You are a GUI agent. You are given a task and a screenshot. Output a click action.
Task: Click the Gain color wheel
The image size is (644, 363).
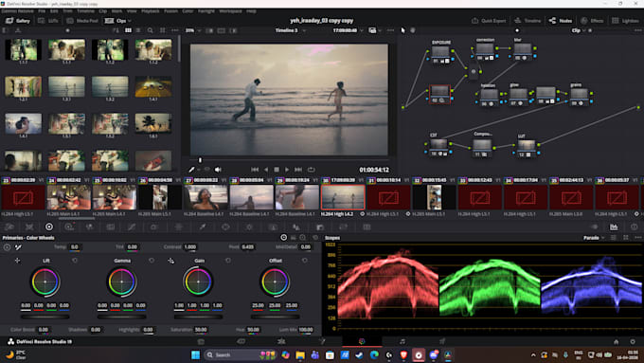pyautogui.click(x=198, y=281)
